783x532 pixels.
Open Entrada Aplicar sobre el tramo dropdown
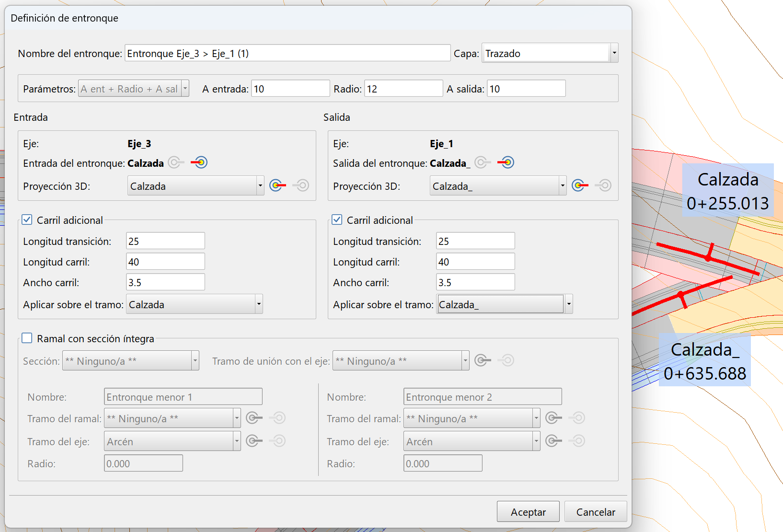pyautogui.click(x=259, y=304)
